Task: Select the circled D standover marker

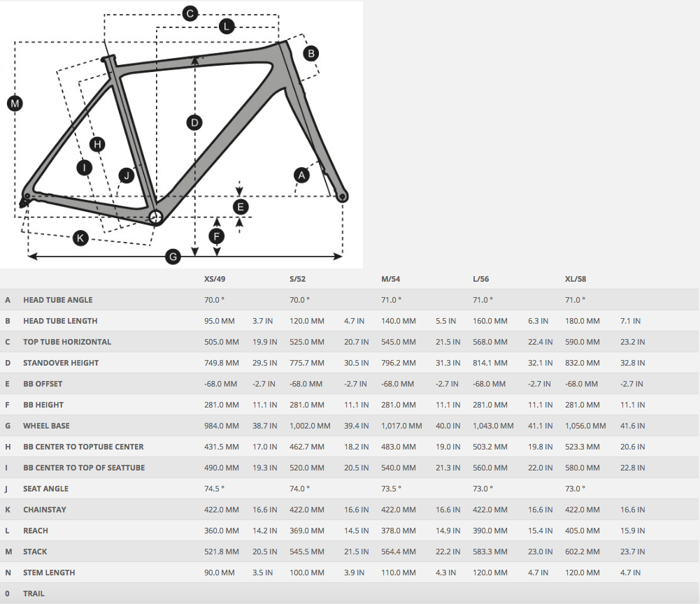Action: (x=194, y=122)
